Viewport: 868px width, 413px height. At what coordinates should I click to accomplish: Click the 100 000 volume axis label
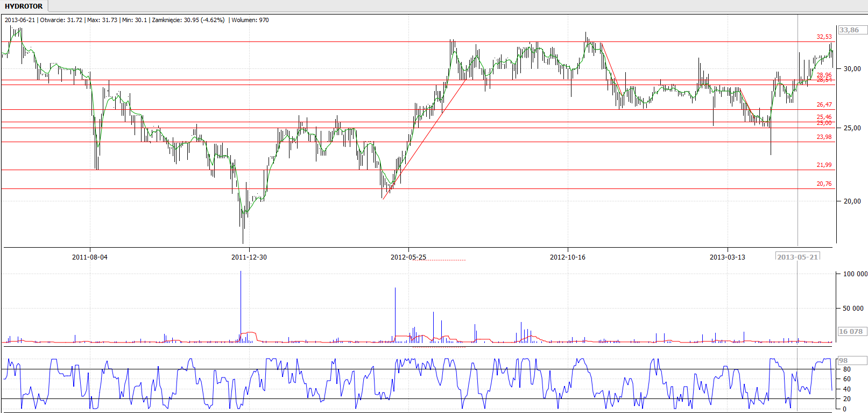coord(855,274)
